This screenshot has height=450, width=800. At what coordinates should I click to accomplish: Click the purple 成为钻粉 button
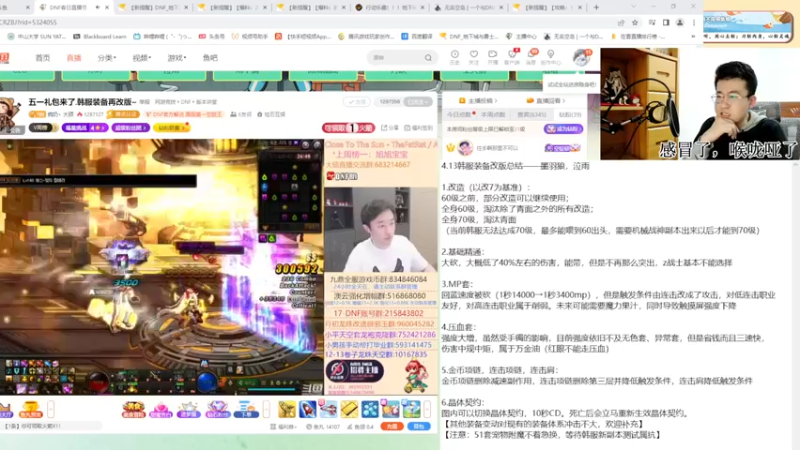(x=563, y=129)
